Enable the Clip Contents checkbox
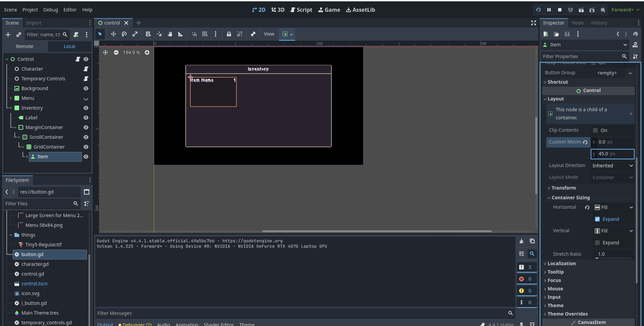644x326 pixels. click(595, 130)
